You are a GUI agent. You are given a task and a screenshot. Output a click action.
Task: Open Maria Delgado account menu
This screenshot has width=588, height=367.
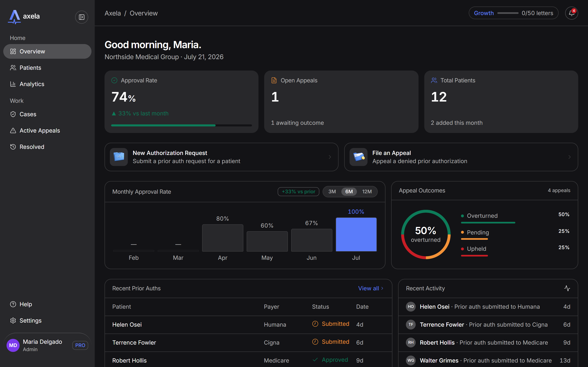click(x=47, y=345)
